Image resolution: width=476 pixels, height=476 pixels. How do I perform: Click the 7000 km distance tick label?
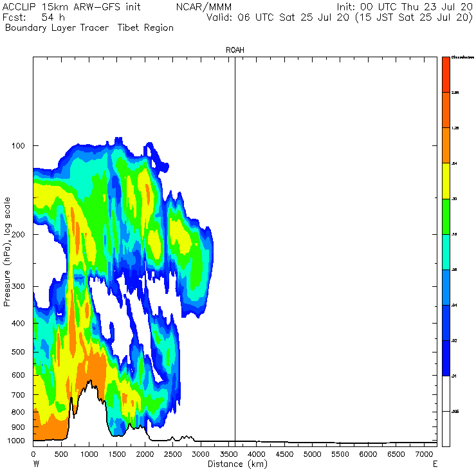click(424, 454)
